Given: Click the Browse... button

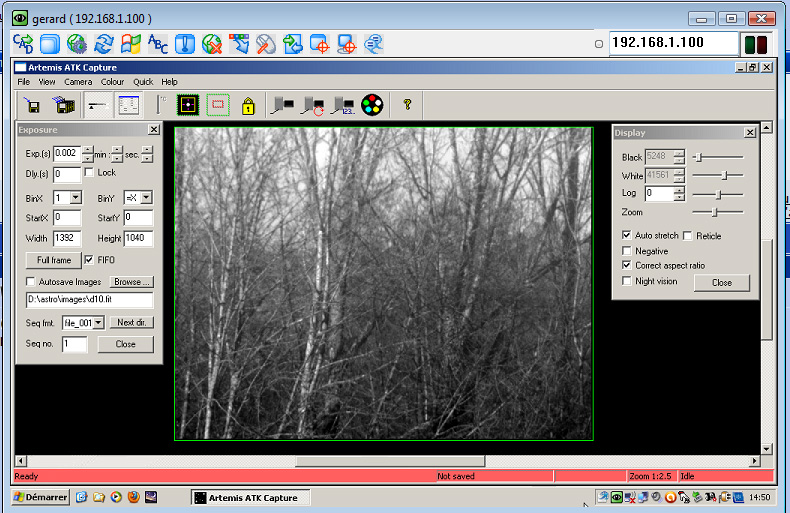Looking at the screenshot, I should click(x=131, y=282).
